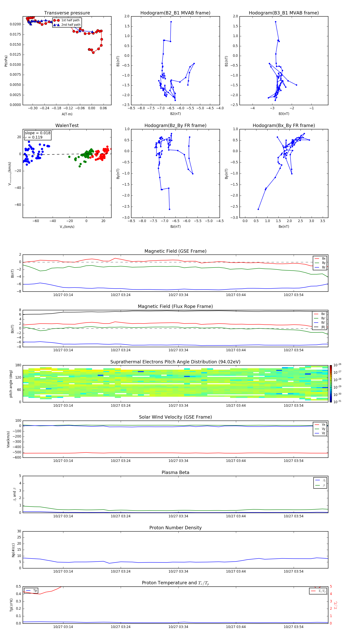Click the Suprathermal Electrons Pitch Angle Distribution title
Viewport: 351px width, 644px height.
[x=175, y=362]
